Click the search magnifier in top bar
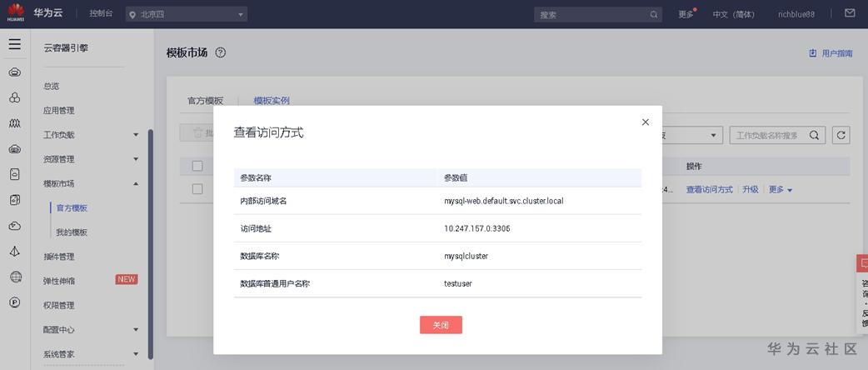Image resolution: width=868 pixels, height=370 pixels. (x=654, y=15)
